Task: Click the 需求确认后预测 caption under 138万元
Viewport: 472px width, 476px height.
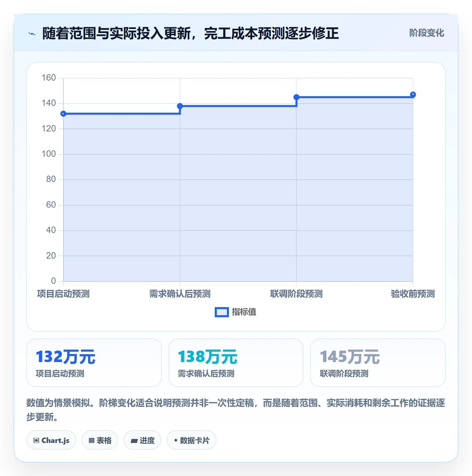Action: coord(206,374)
